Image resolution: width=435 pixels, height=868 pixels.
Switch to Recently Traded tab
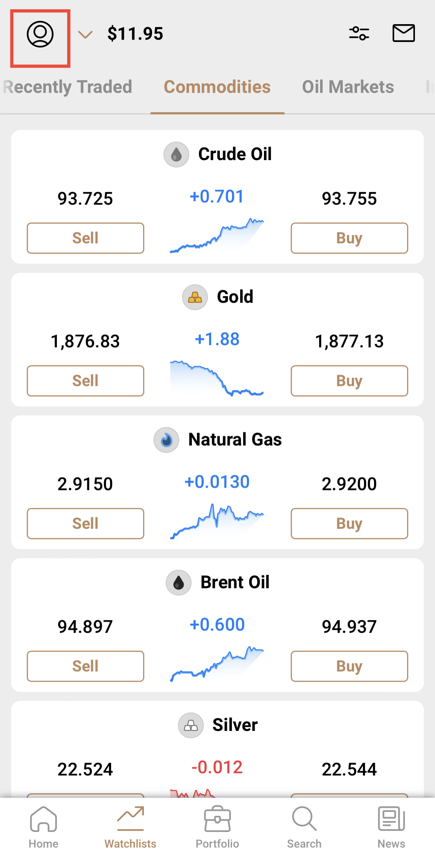tap(68, 87)
